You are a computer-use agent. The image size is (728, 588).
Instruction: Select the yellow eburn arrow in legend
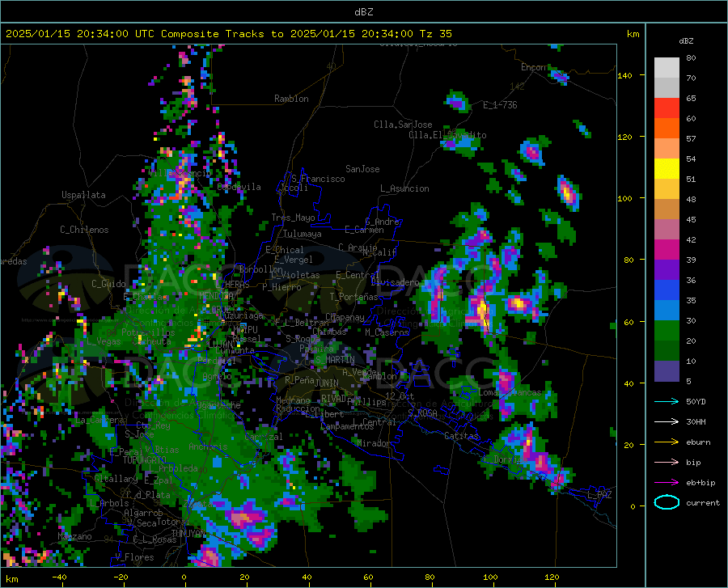[x=667, y=442]
